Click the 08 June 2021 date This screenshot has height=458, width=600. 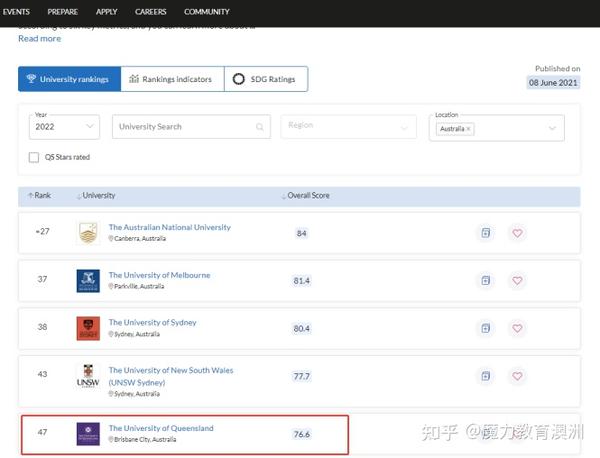pyautogui.click(x=553, y=83)
